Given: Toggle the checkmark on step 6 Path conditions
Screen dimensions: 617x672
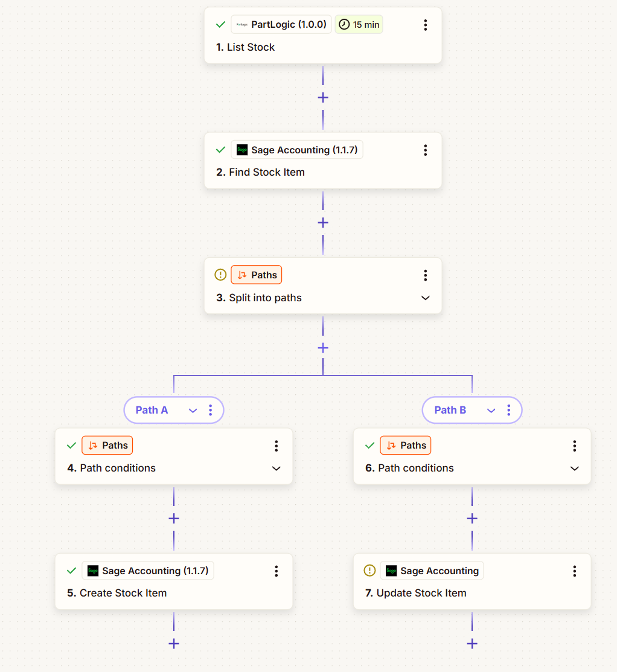Looking at the screenshot, I should [369, 445].
